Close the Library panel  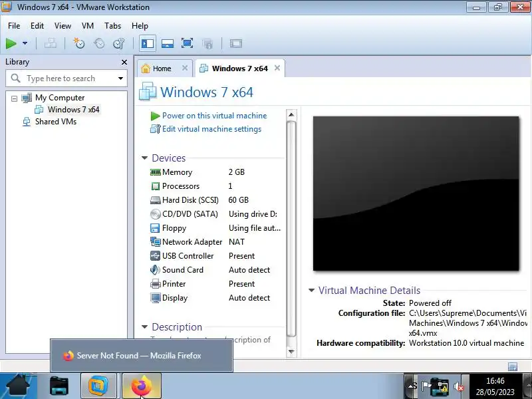coord(124,62)
